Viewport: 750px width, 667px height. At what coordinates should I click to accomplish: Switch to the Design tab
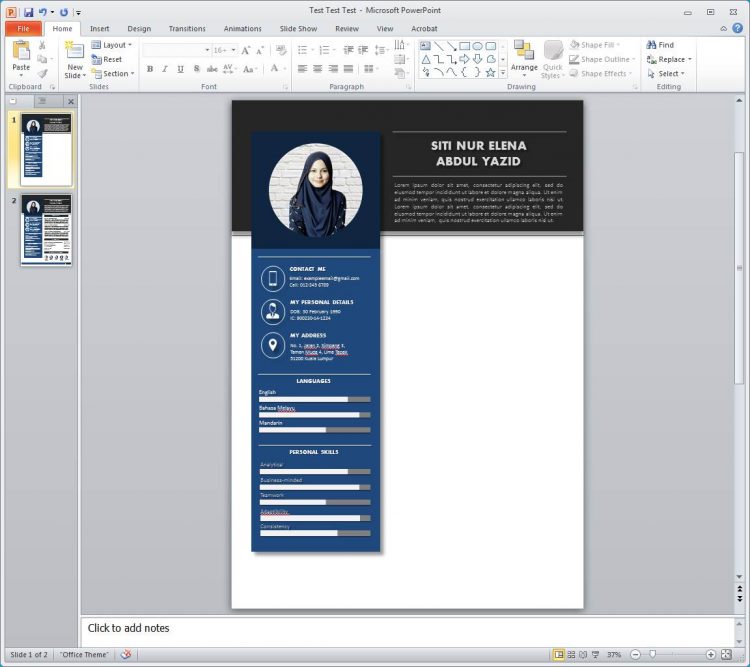[x=139, y=29]
